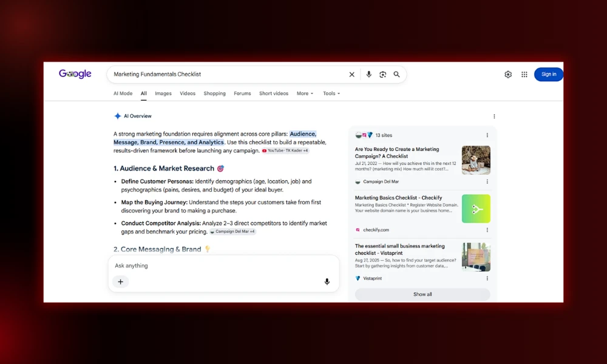Open the Shopping tab
The height and width of the screenshot is (364, 607).
[214, 93]
